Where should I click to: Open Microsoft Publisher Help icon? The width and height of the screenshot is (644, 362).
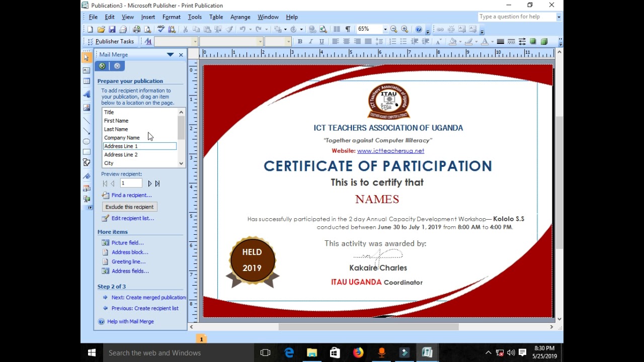point(419,29)
